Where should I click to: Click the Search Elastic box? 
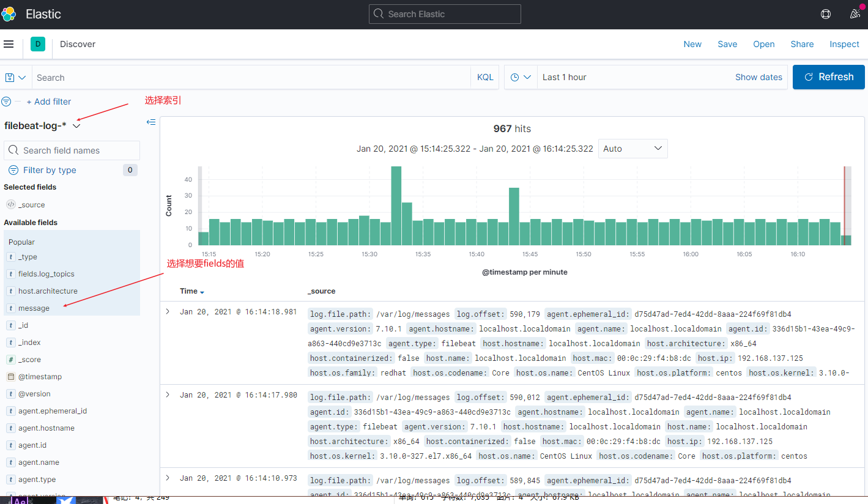click(445, 14)
